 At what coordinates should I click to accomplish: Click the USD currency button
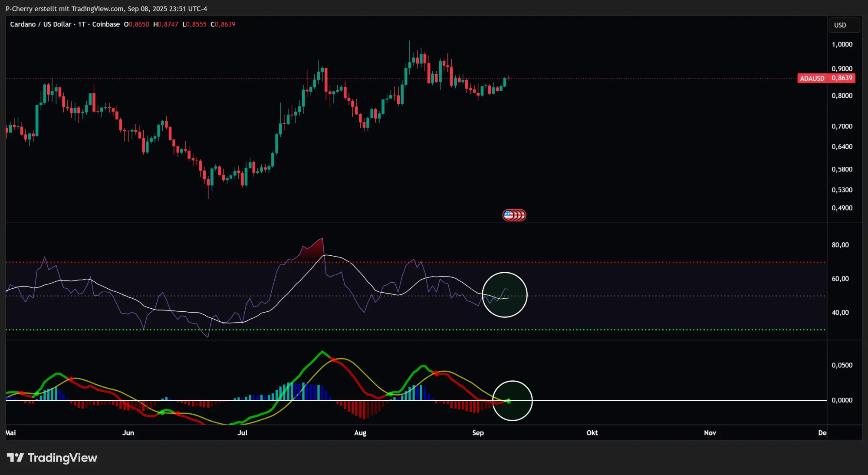pyautogui.click(x=844, y=25)
